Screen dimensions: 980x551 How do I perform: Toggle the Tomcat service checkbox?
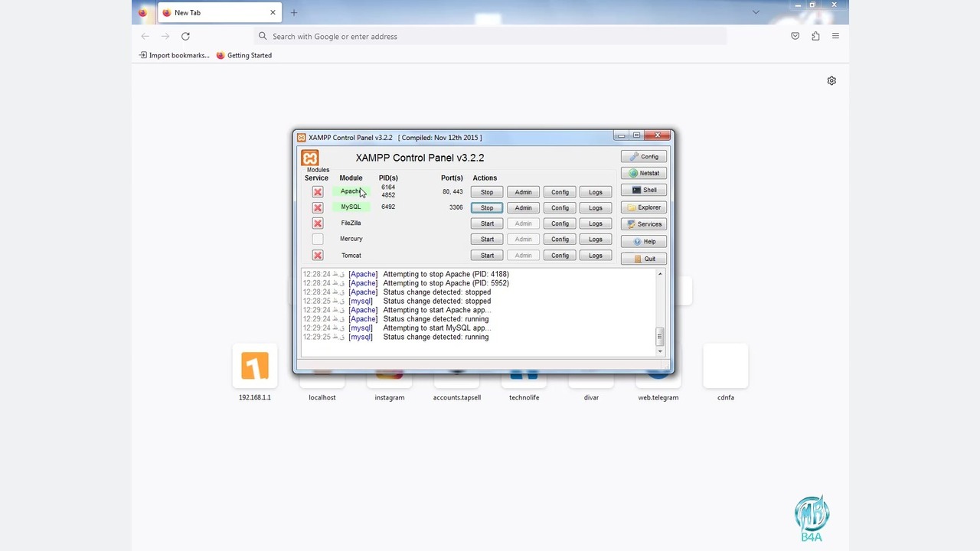(318, 256)
